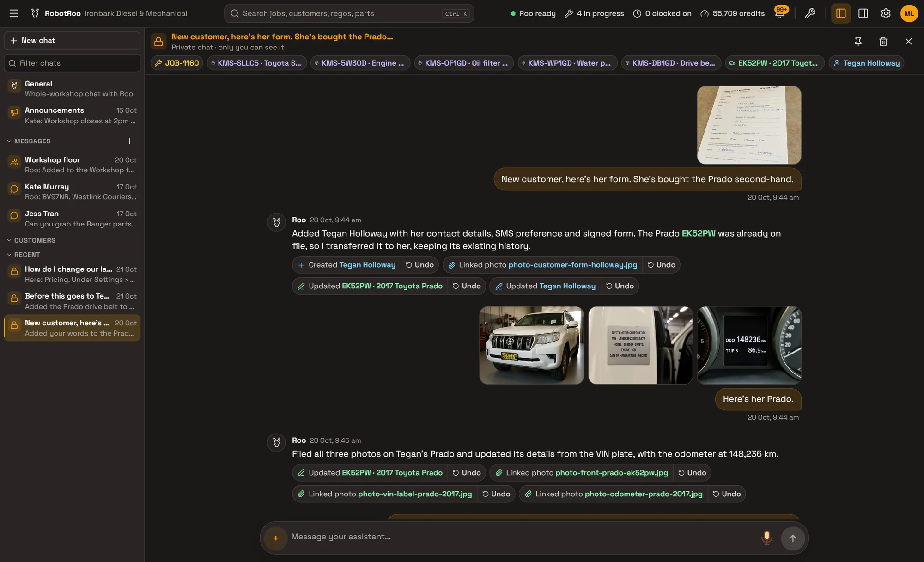Send message with the up arrow button

click(793, 538)
